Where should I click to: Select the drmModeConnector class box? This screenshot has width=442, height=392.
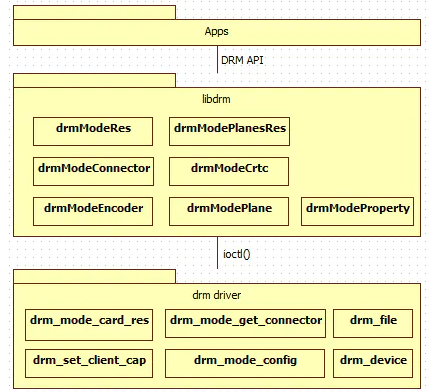(93, 171)
